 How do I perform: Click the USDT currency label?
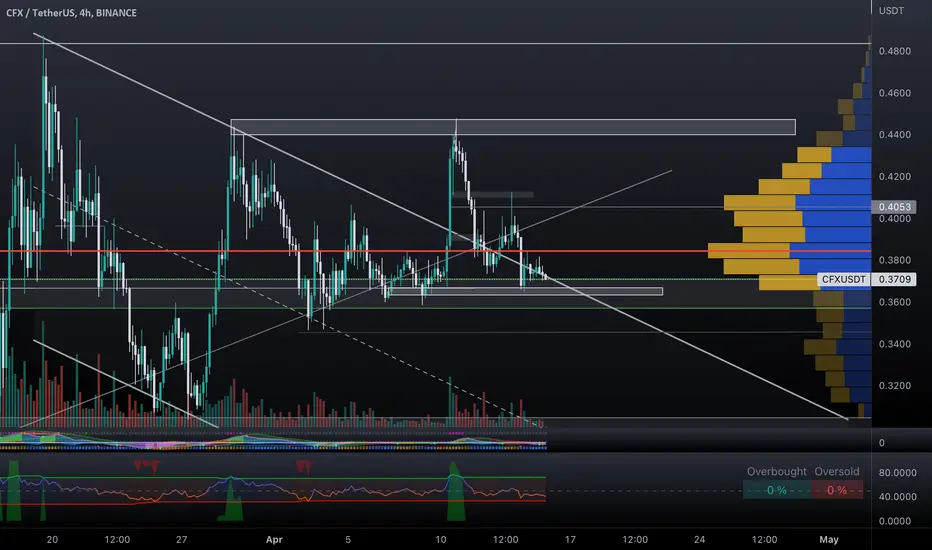[x=891, y=11]
